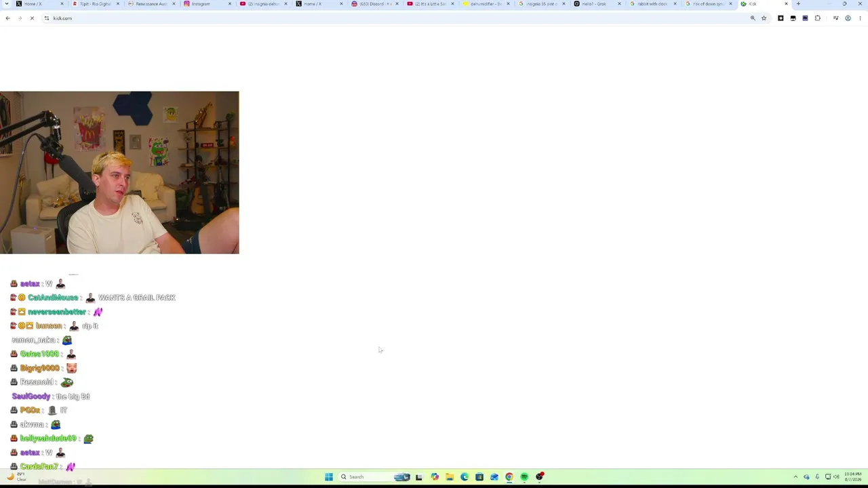Click username Rezanold in chat
Viewport: 868px width, 488px height.
pyautogui.click(x=37, y=382)
